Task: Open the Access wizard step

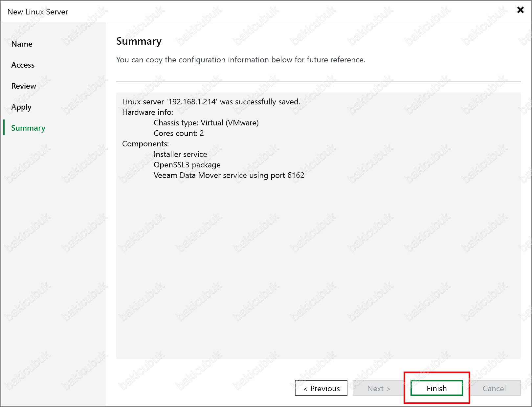Action: tap(23, 65)
